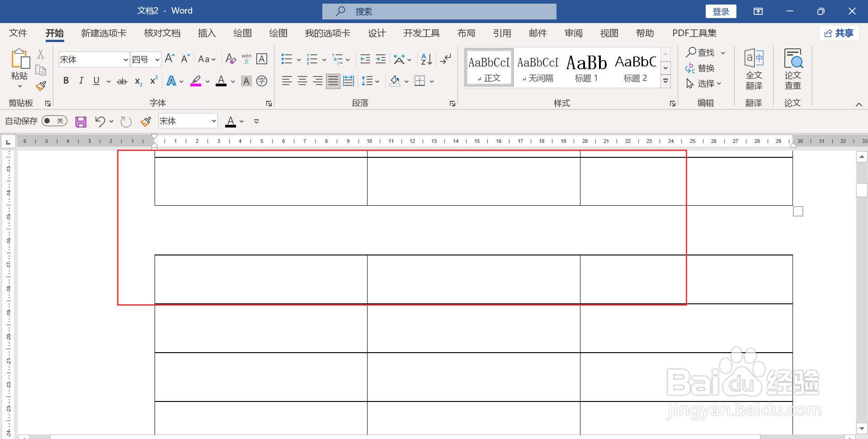This screenshot has width=868, height=439.
Task: Open font name dropdown in ribbon
Action: [x=125, y=60]
